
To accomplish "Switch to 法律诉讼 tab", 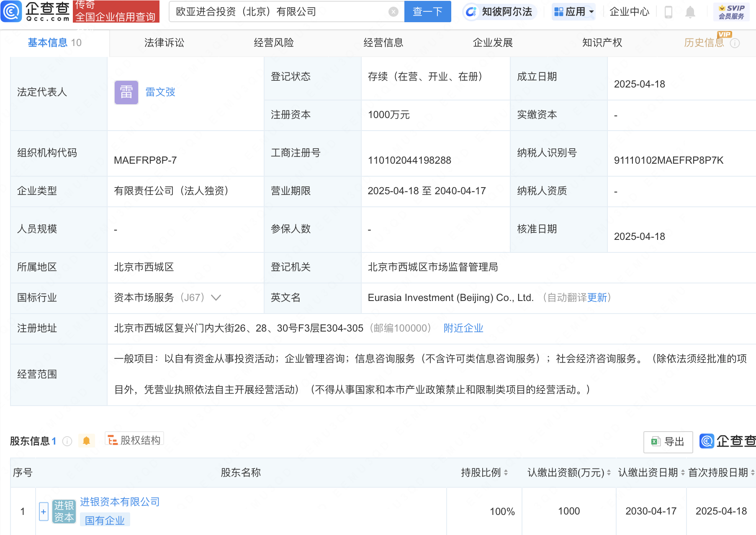I will coord(164,43).
